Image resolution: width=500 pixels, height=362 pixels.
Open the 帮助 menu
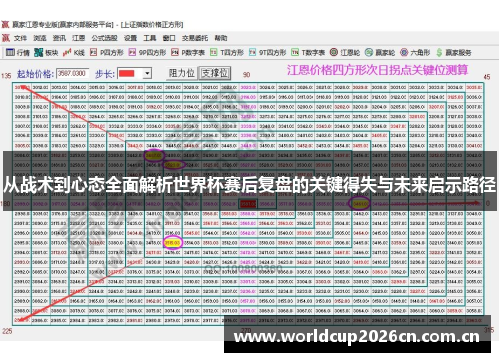[x=221, y=38]
